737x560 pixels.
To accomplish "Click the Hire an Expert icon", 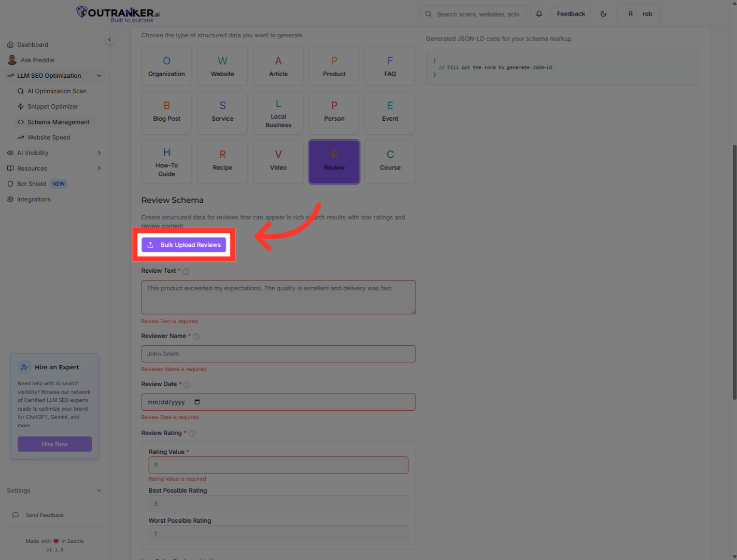I will [x=24, y=367].
